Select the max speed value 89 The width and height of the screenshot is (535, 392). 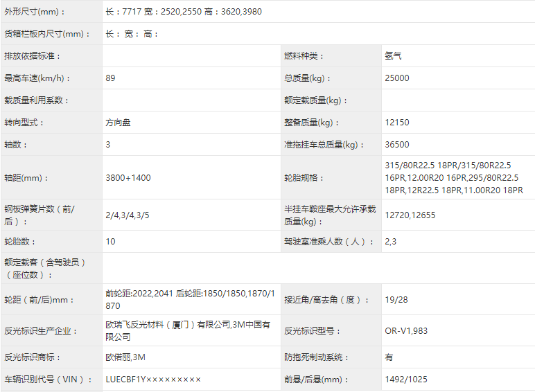tap(111, 78)
